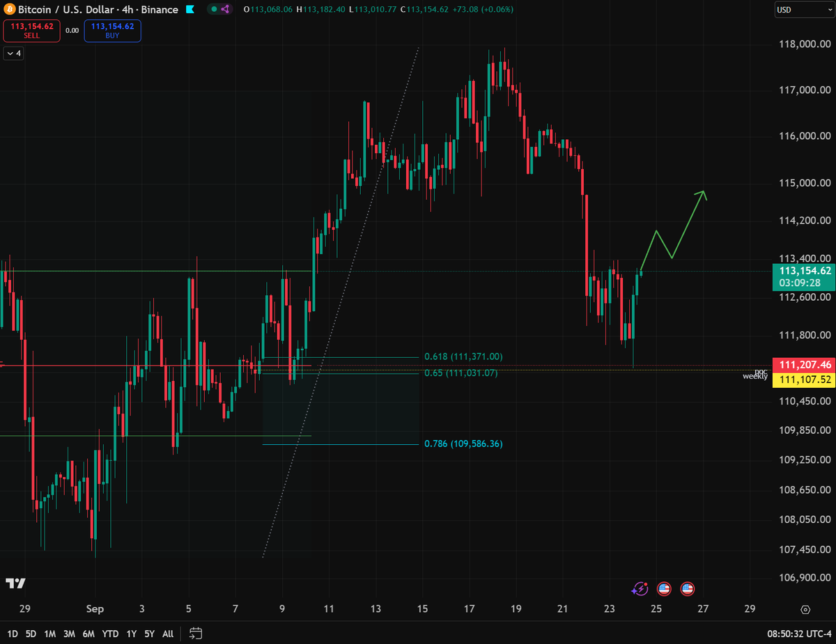Click the Sep label on the time axis
Viewport: 836px width, 644px height.
pyautogui.click(x=95, y=609)
